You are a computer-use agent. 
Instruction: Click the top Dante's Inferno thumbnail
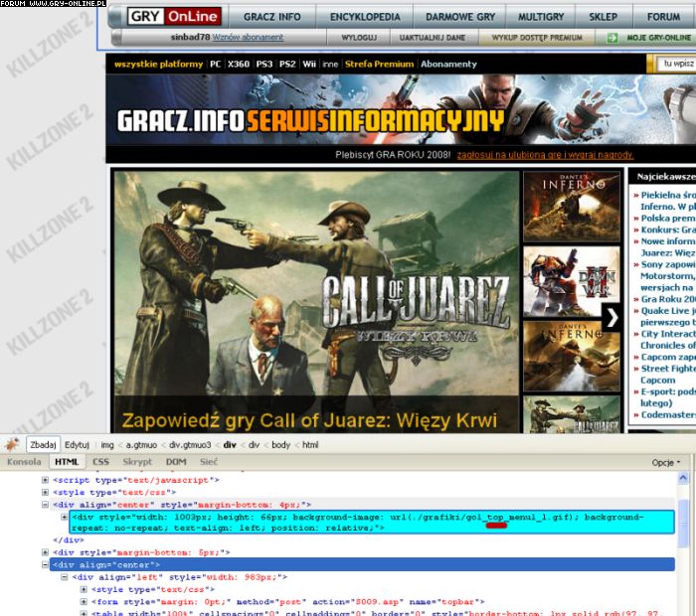572,207
